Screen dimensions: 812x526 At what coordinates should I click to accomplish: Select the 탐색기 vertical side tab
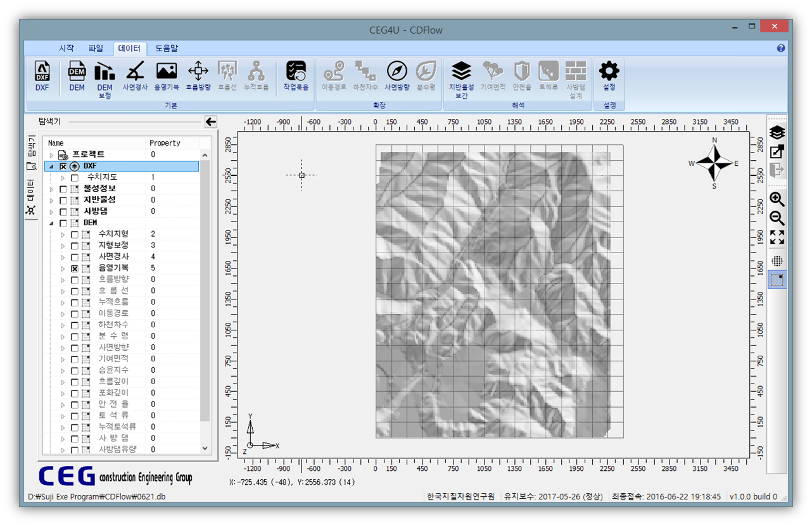coord(30,153)
